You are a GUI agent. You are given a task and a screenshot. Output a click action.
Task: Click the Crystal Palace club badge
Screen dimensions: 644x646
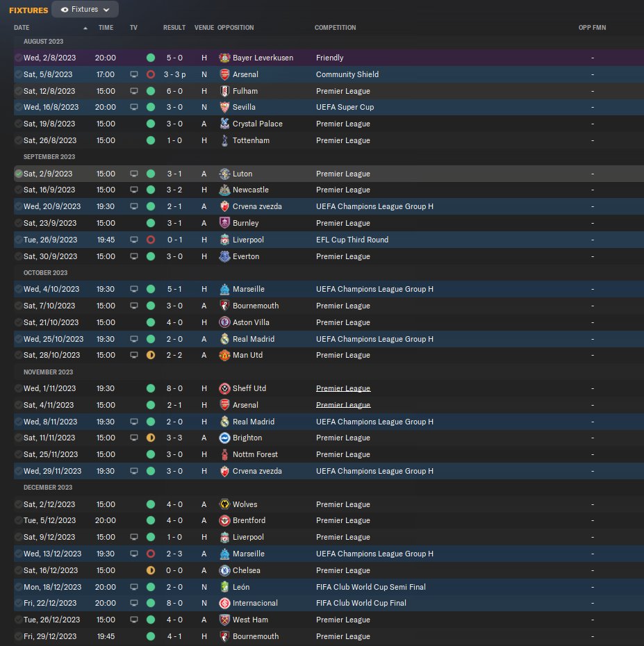(x=224, y=124)
